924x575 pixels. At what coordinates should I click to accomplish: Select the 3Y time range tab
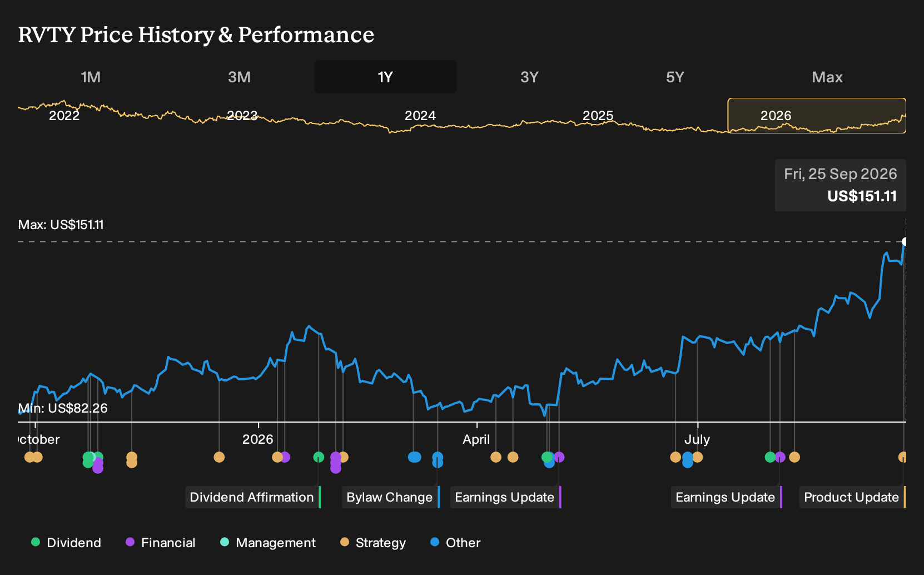pyautogui.click(x=529, y=77)
